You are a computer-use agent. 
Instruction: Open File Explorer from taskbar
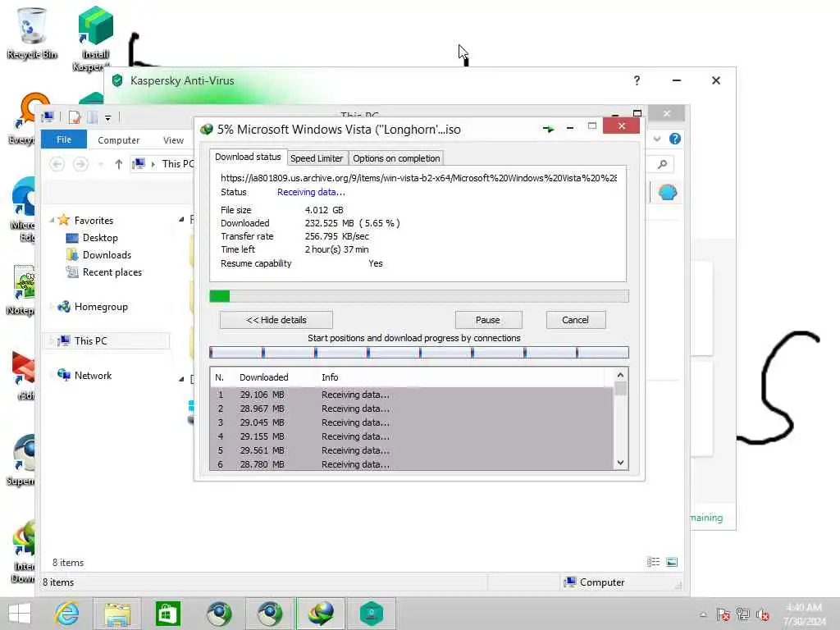(x=117, y=614)
